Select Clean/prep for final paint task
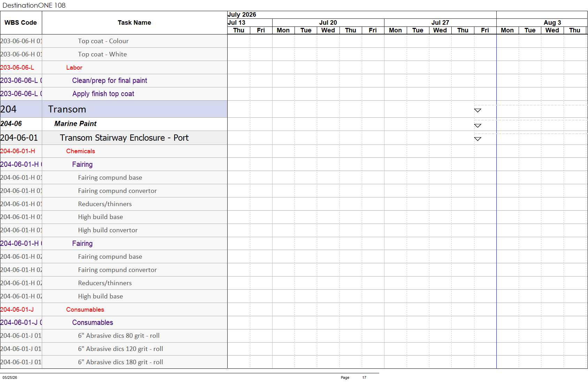The height and width of the screenshot is (382, 588). [114, 80]
